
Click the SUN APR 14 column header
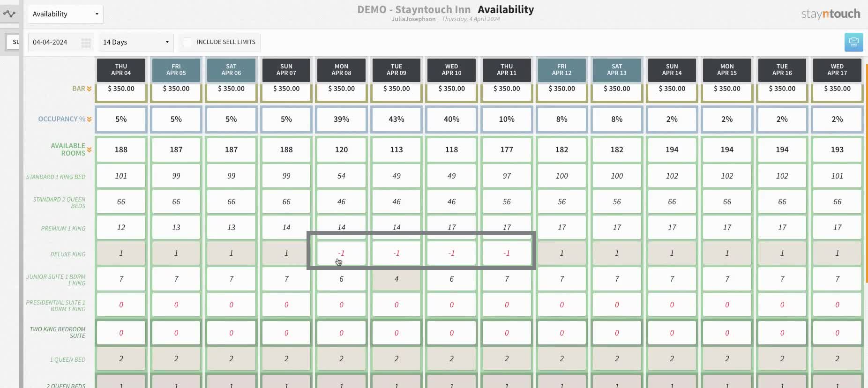pyautogui.click(x=672, y=70)
